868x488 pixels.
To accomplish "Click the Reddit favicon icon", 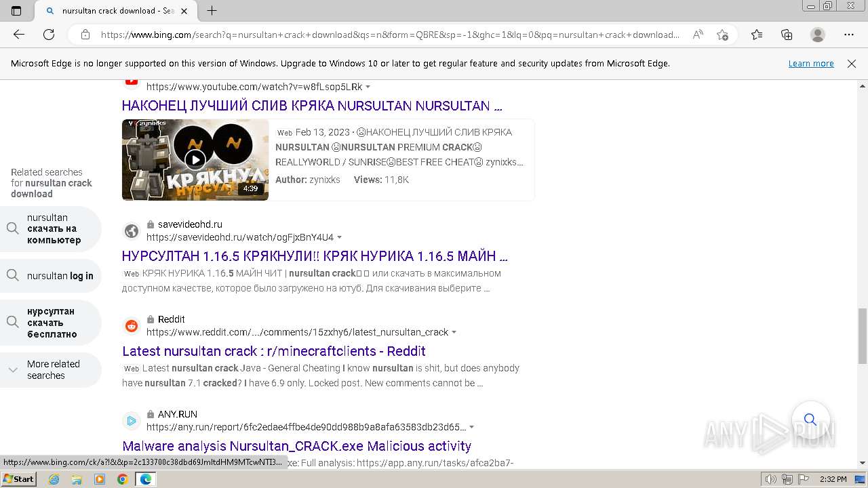I will (x=132, y=326).
